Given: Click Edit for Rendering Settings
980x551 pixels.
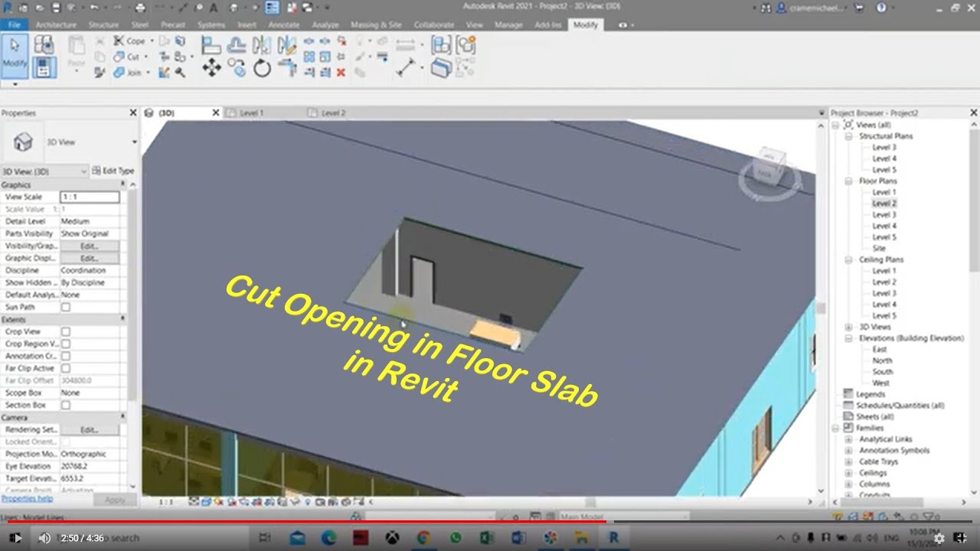Looking at the screenshot, I should (90, 430).
